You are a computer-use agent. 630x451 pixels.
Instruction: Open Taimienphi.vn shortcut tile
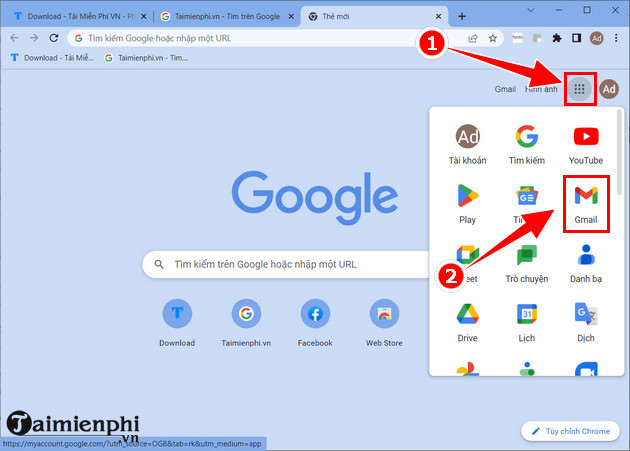pos(246,323)
